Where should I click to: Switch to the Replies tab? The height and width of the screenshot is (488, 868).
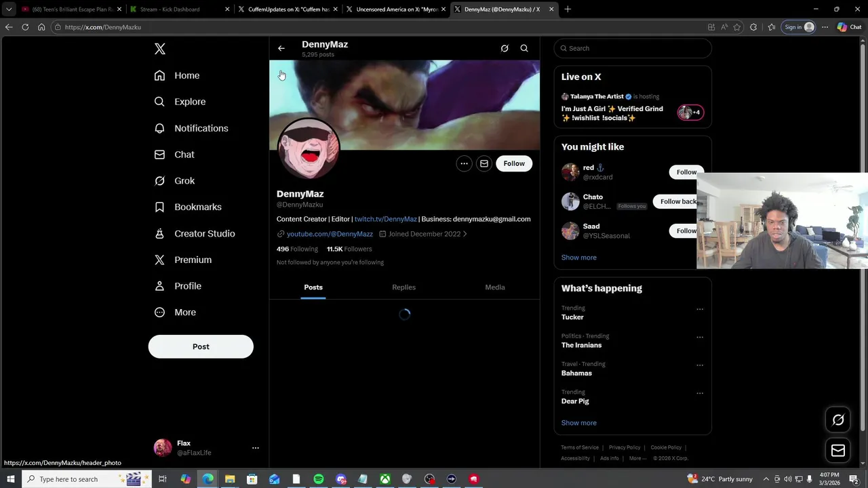[403, 287]
